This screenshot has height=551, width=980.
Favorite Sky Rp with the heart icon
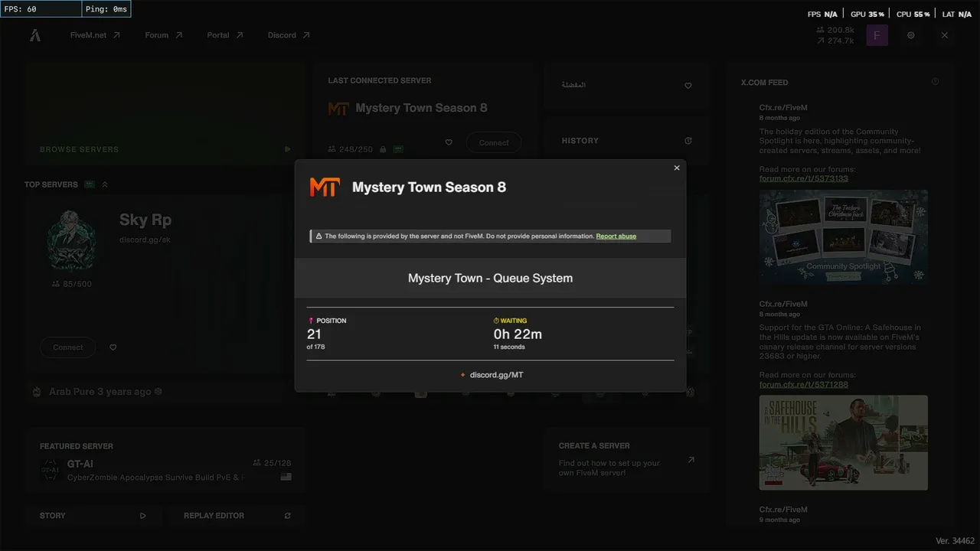113,347
